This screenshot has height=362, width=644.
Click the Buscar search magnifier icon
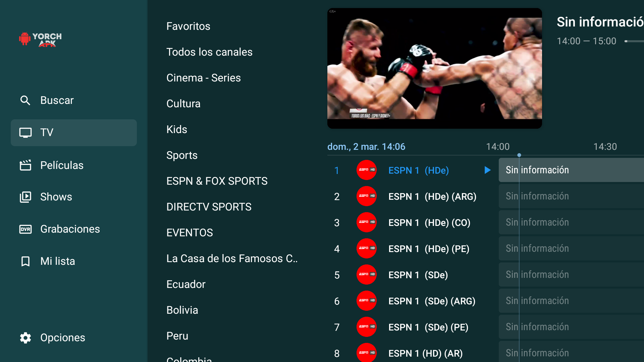point(25,100)
